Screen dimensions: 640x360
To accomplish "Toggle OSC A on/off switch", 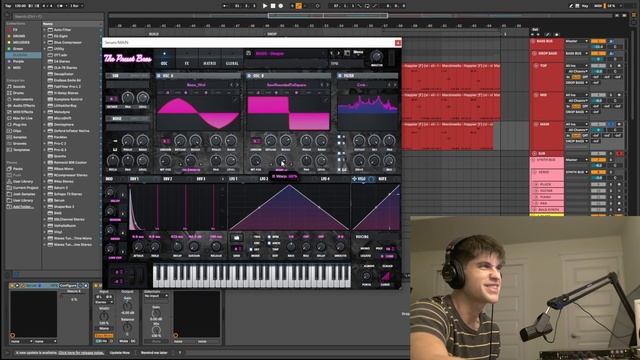I will tap(159, 76).
